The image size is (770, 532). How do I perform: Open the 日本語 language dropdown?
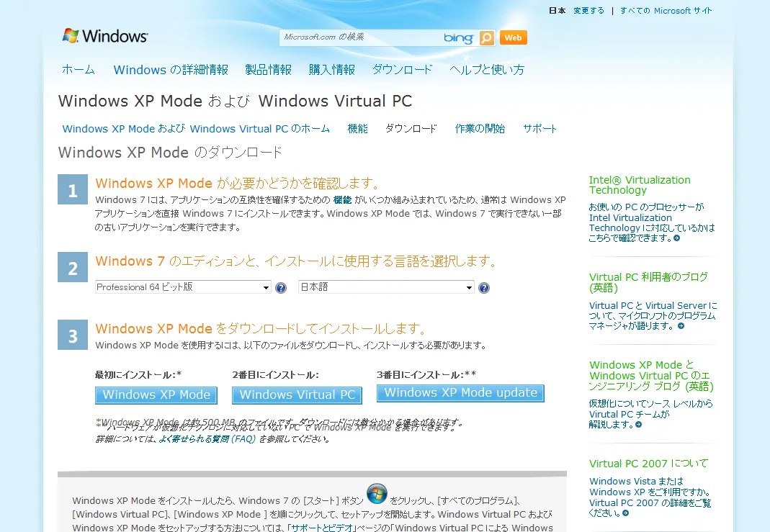[x=386, y=287]
